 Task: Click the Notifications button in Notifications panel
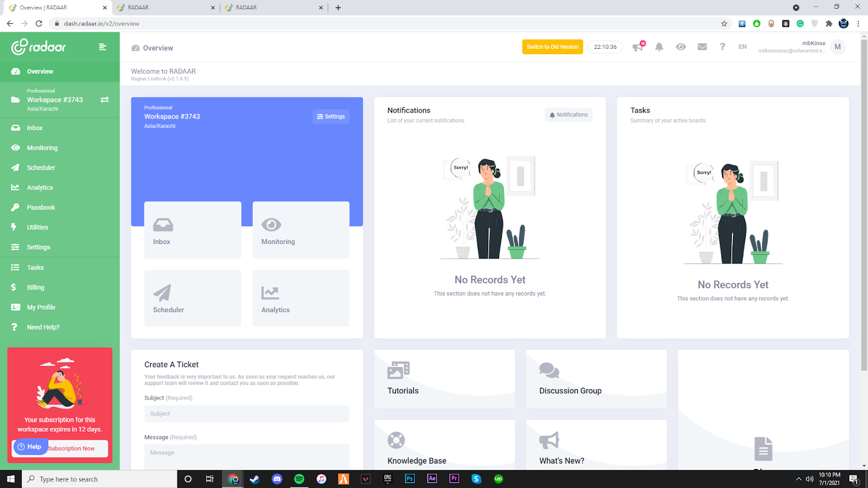point(569,115)
